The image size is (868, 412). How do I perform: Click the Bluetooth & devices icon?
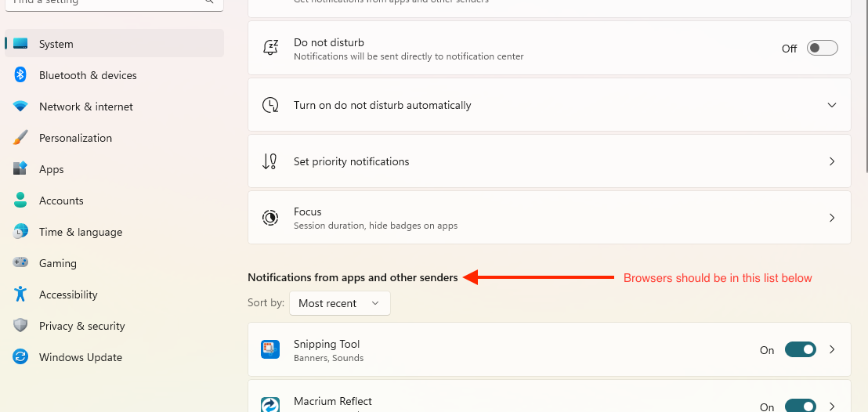(20, 75)
